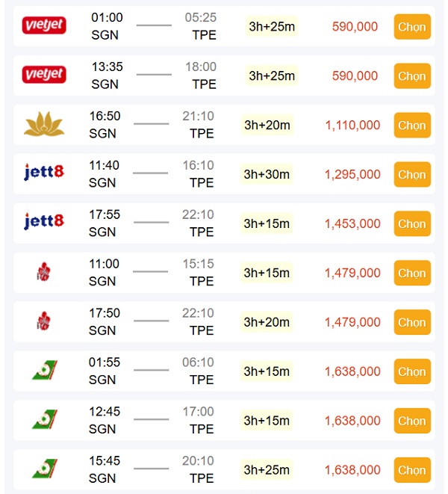Select the 17:50 flight arriving 22:10
Screen dimensions: 448x494
(411, 323)
